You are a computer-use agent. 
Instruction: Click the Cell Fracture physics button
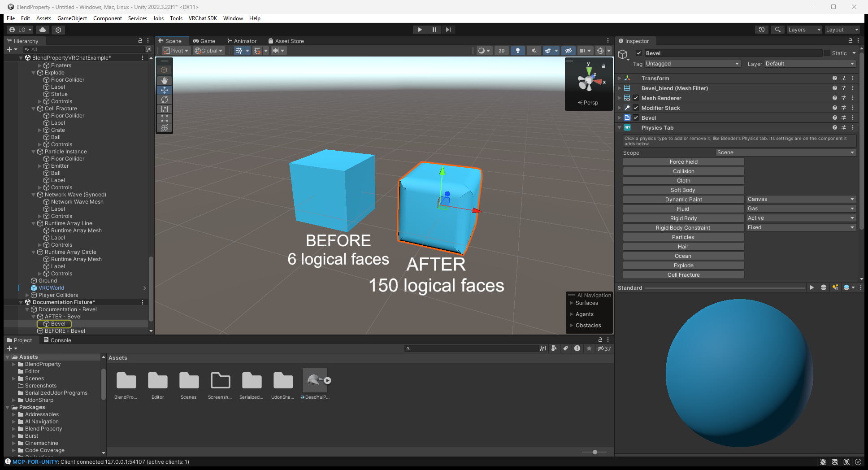pyautogui.click(x=683, y=275)
